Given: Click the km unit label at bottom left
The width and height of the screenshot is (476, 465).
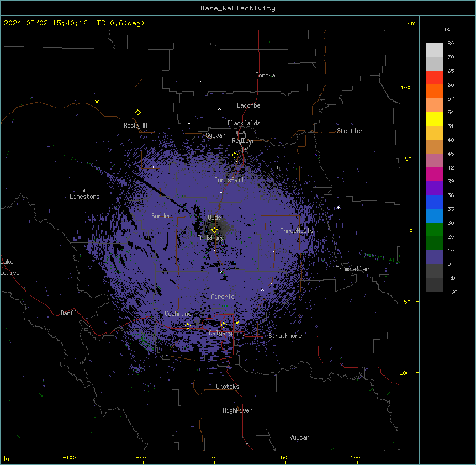Looking at the screenshot, I should point(8,459).
